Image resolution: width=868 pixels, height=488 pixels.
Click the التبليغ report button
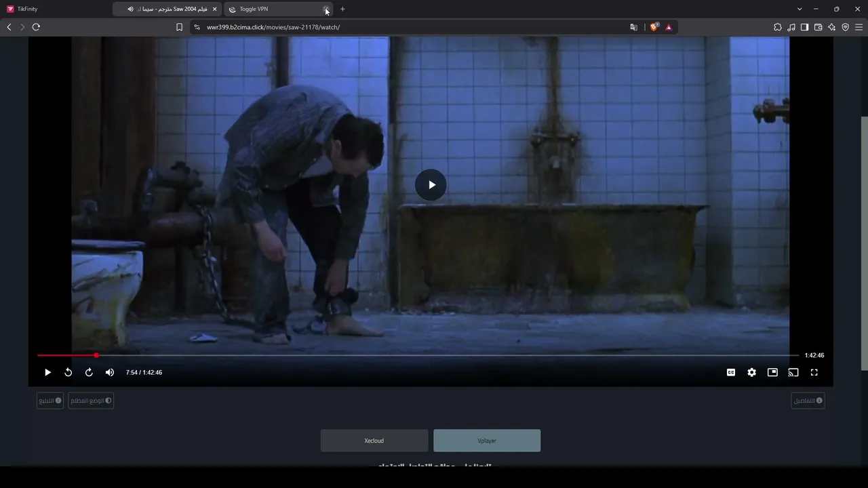pos(50,401)
